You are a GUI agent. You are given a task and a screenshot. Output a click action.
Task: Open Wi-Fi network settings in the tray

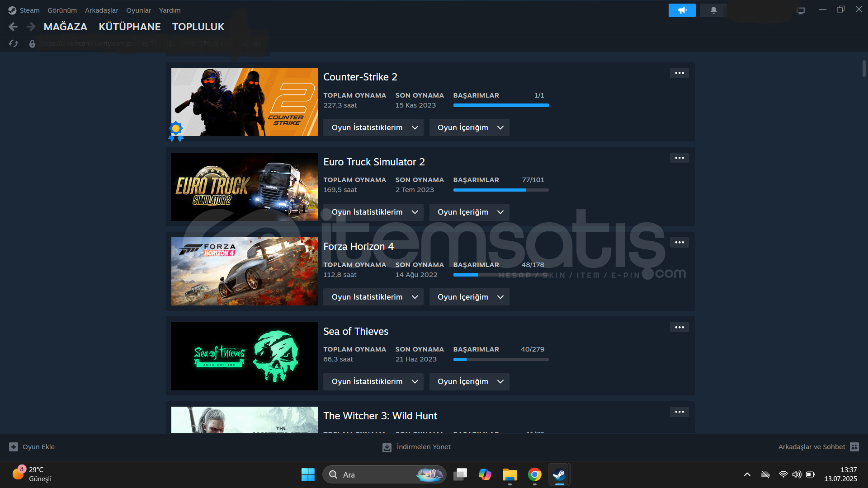coord(783,474)
